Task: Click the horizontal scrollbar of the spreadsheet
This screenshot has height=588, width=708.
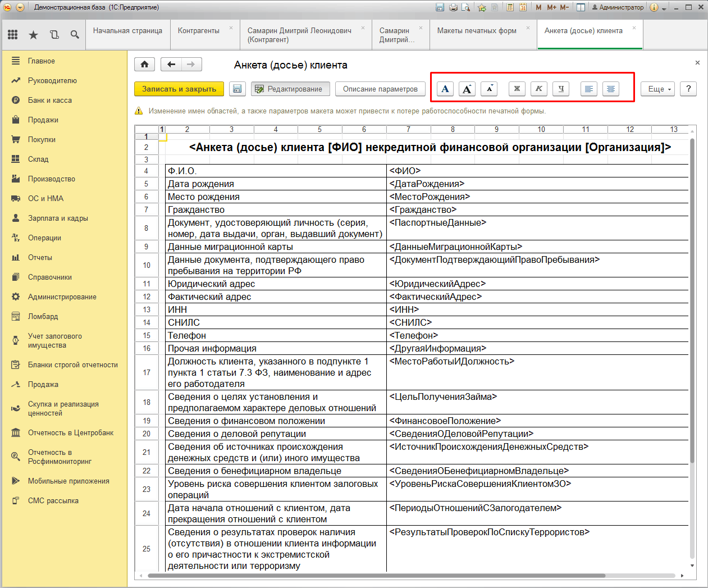Action: pos(377,576)
